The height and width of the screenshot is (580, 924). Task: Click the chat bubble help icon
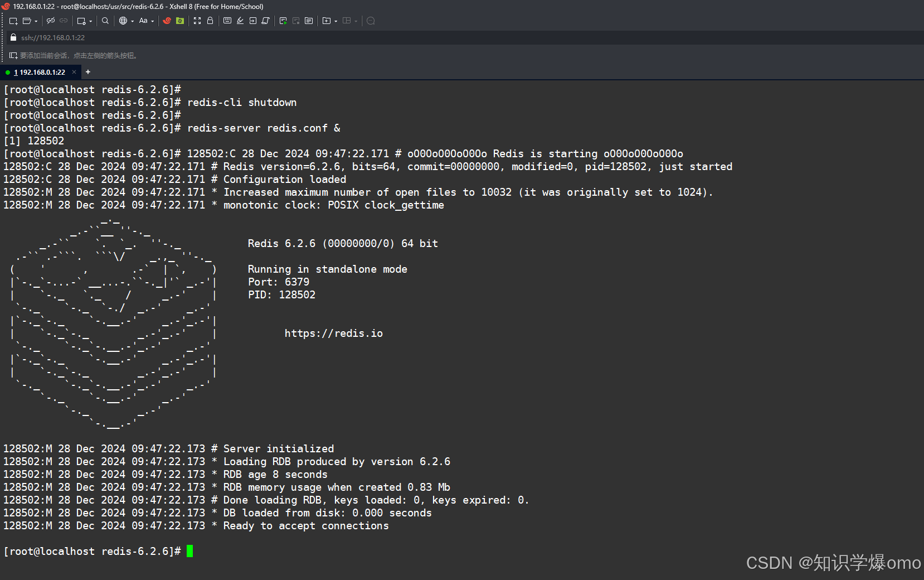(371, 21)
